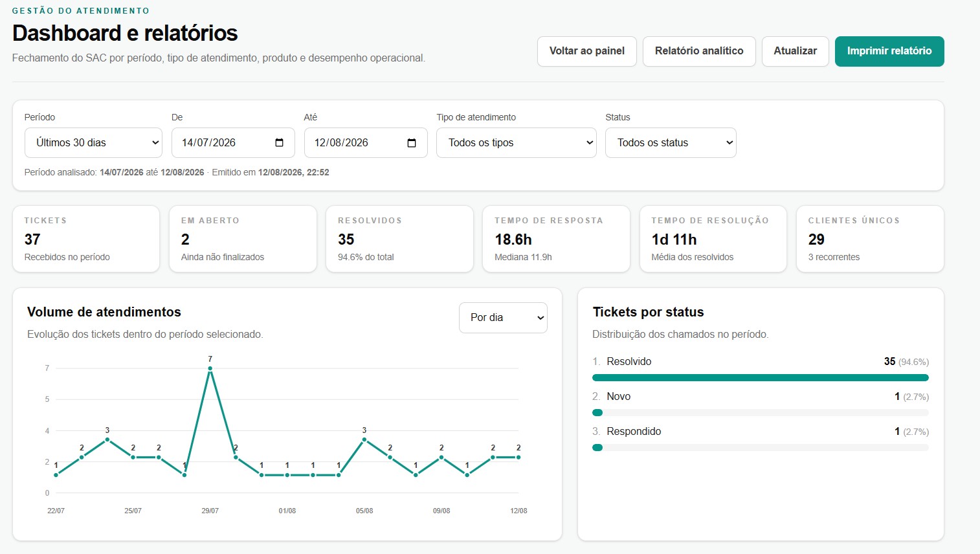Select the Tickets summary card
The width and height of the screenshot is (980, 554).
pos(86,239)
